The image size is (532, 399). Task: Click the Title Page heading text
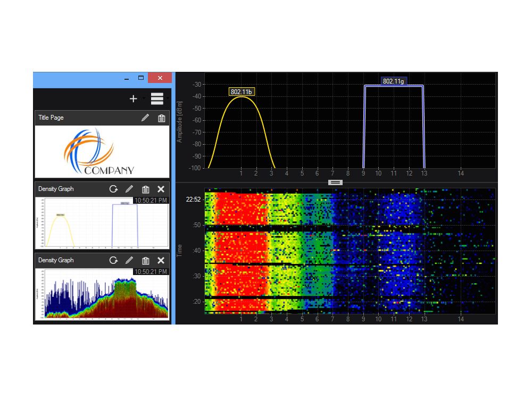tap(51, 118)
